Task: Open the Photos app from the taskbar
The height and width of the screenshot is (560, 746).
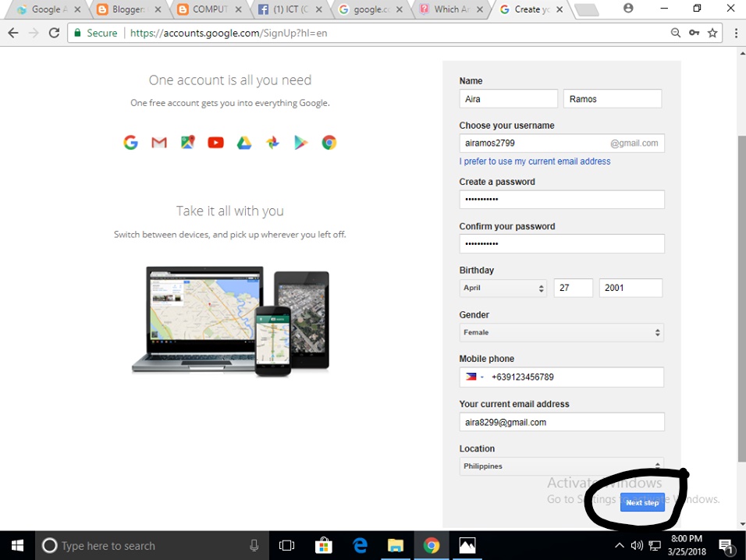Action: point(467,545)
